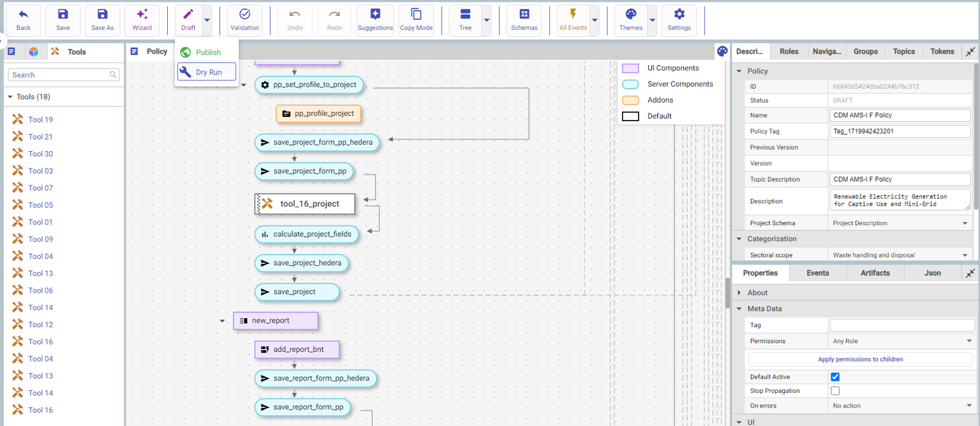Viewport: 980px width, 426px height.
Task: Open the Permissions dropdown
Action: click(902, 341)
